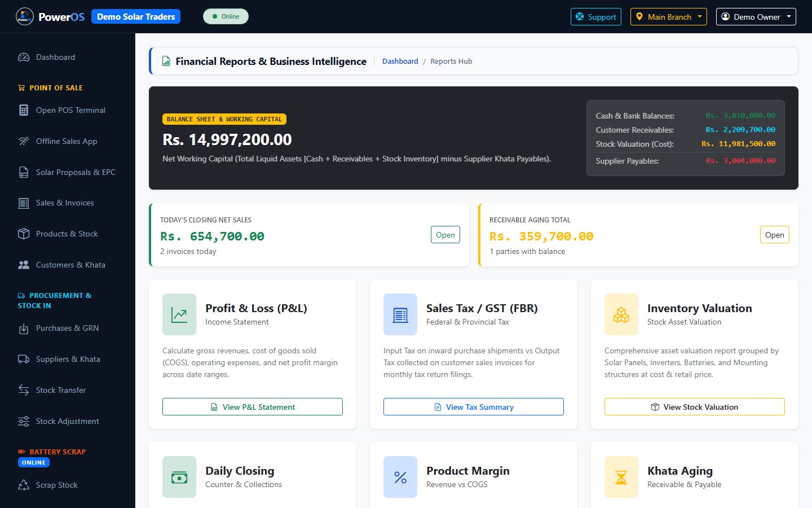Click the Khata Aging hourglass icon tile
Screen dimensions: 812x508
(621, 477)
